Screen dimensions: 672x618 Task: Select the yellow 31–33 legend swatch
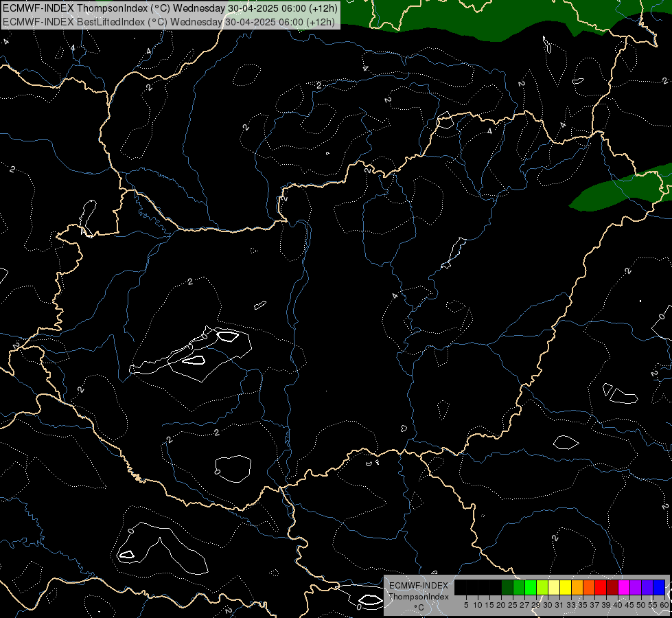(566, 587)
